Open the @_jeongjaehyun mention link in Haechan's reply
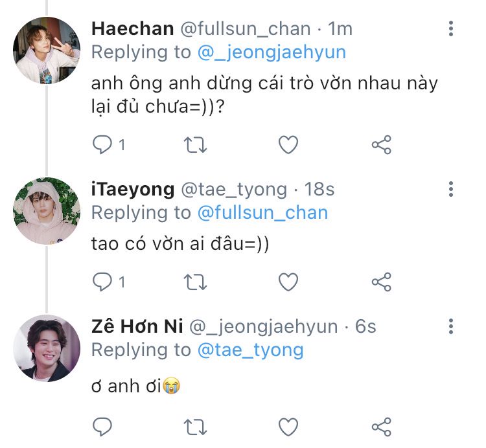Viewport: 486px width, 448px height. click(x=272, y=52)
